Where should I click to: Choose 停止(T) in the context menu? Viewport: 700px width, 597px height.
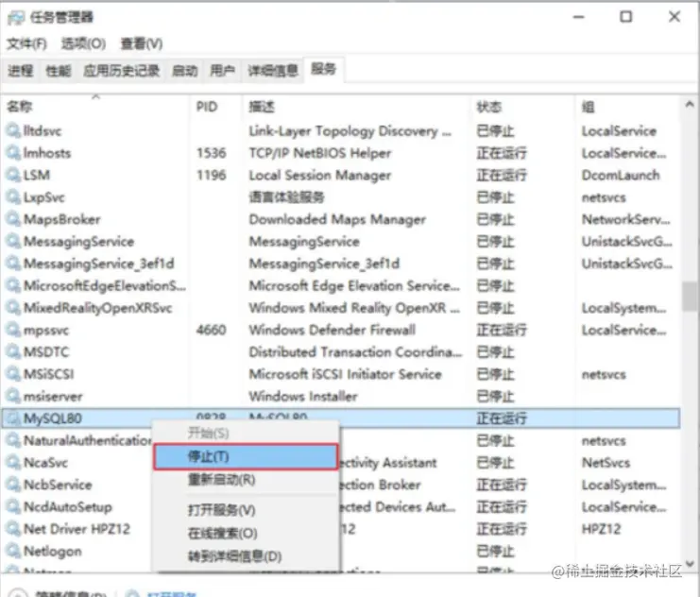(246, 456)
